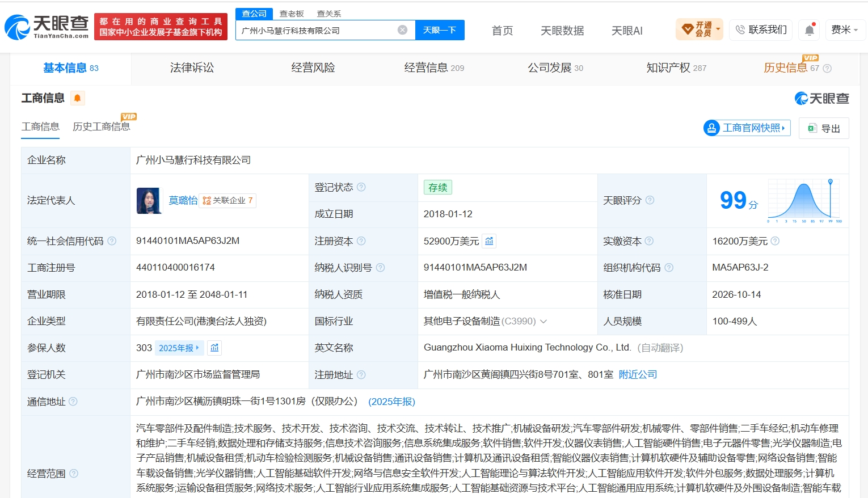Open the 费米 user dropdown
This screenshot has width=868, height=498.
pyautogui.click(x=844, y=29)
